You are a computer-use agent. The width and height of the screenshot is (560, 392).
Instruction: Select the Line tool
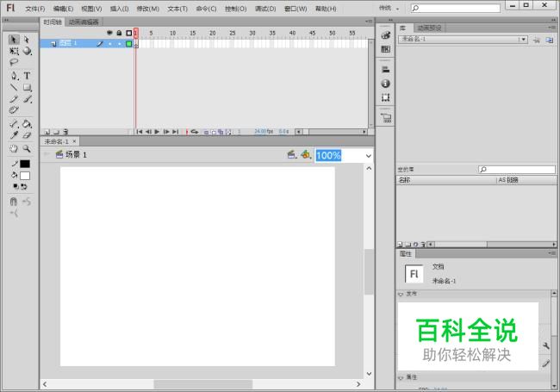pyautogui.click(x=14, y=87)
